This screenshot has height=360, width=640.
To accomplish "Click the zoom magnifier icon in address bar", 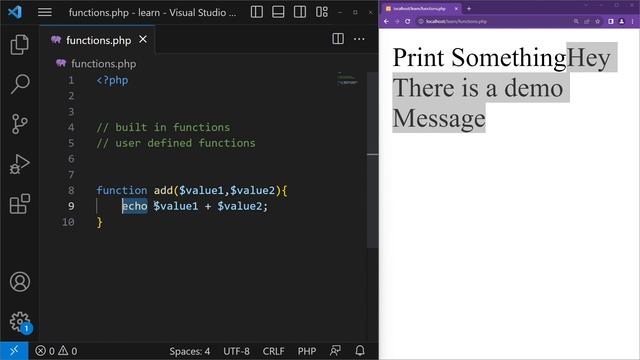I will tap(576, 21).
